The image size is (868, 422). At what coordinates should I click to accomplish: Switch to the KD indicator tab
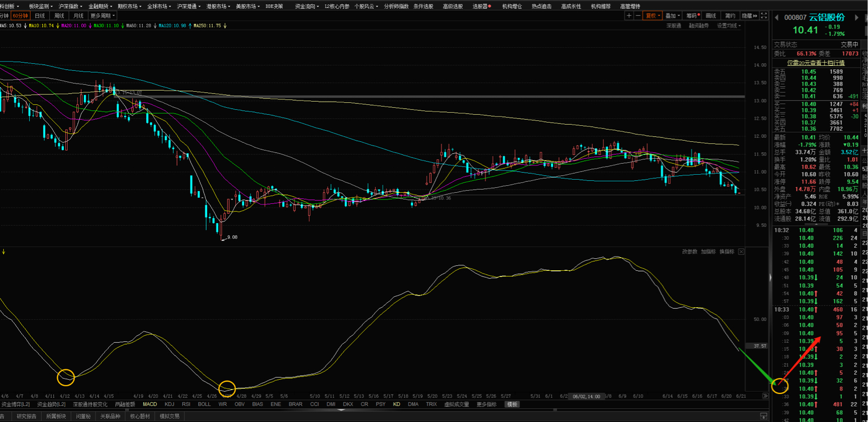coord(397,404)
